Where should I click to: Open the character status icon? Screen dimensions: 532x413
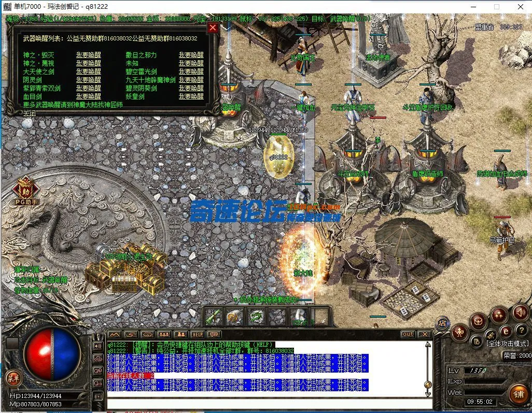point(460,332)
